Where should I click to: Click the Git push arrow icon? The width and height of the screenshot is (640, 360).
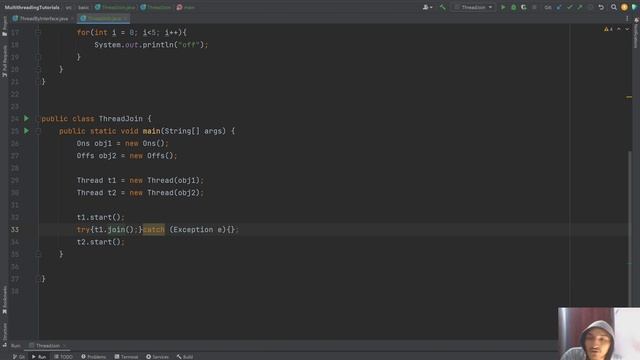point(580,7)
